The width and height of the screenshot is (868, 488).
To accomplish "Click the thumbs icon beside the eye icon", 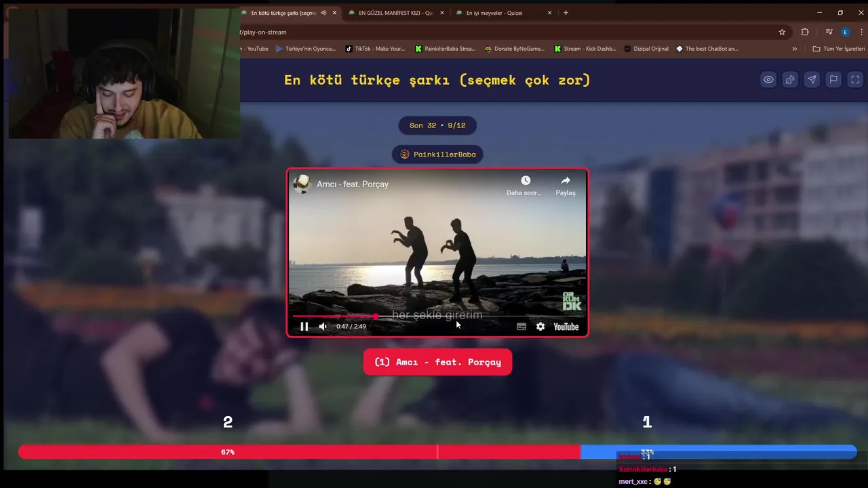I will (790, 80).
